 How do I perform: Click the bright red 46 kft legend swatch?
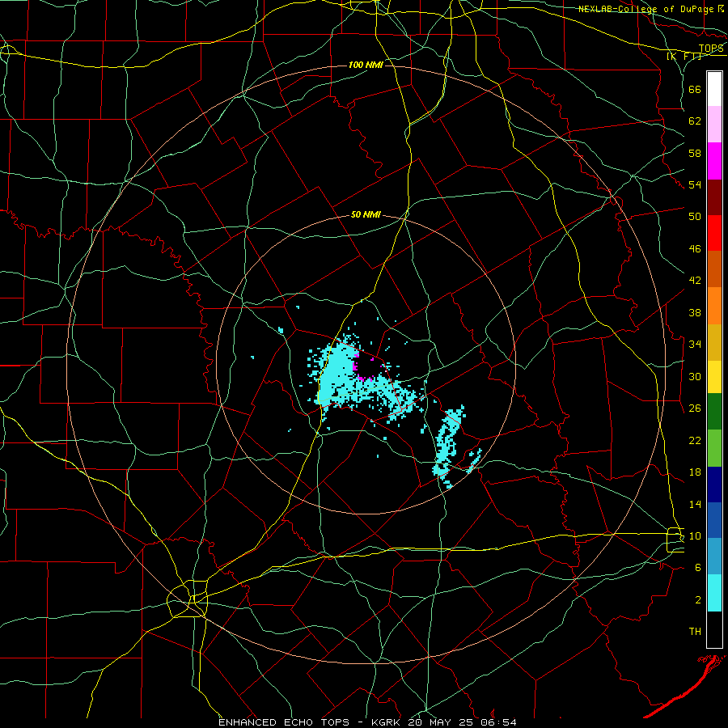click(x=714, y=233)
